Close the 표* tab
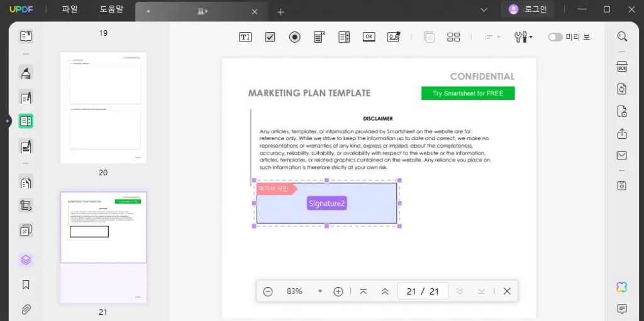Image resolution: width=644 pixels, height=321 pixels. point(255,12)
